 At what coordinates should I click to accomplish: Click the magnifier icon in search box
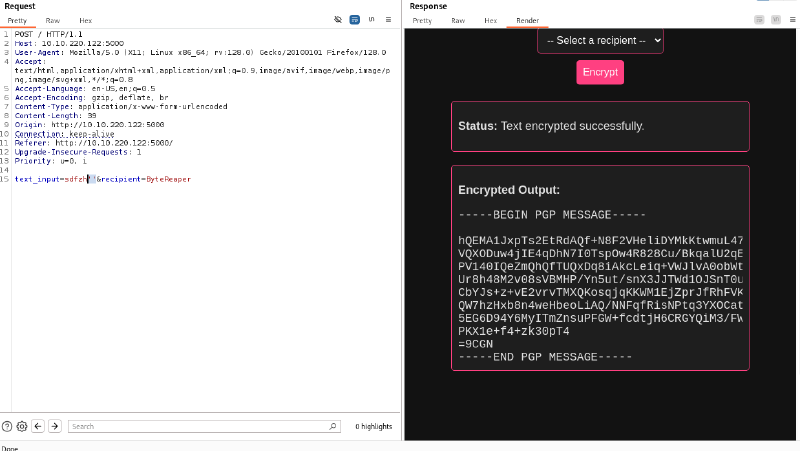coord(333,426)
